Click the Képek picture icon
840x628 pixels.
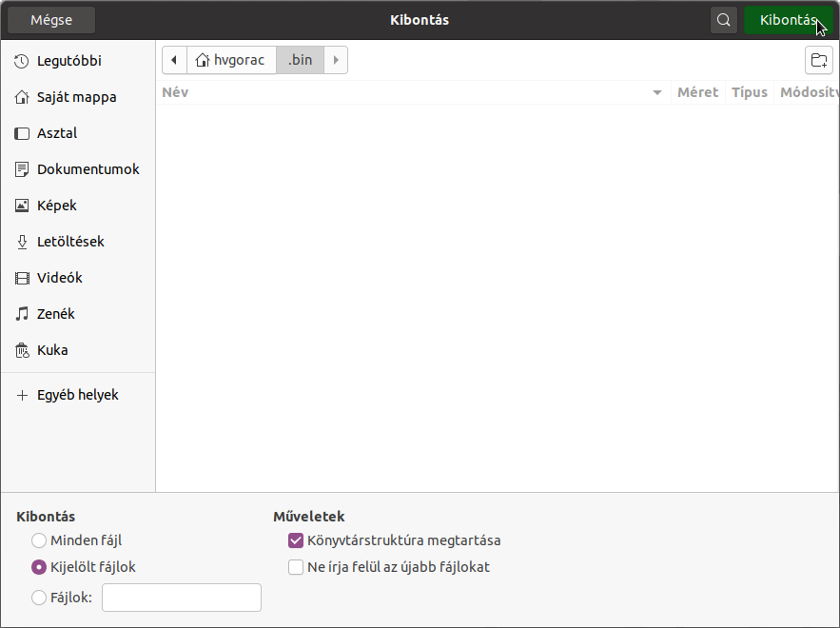[22, 206]
